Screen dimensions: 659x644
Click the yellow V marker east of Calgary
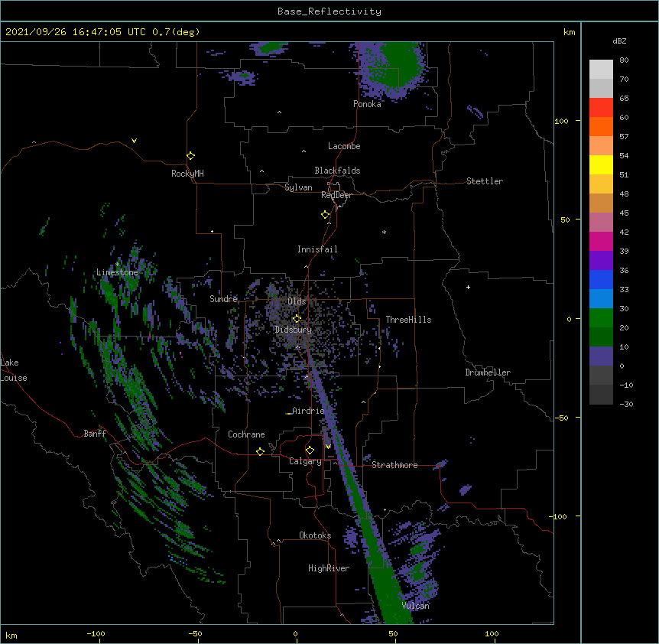pos(328,447)
